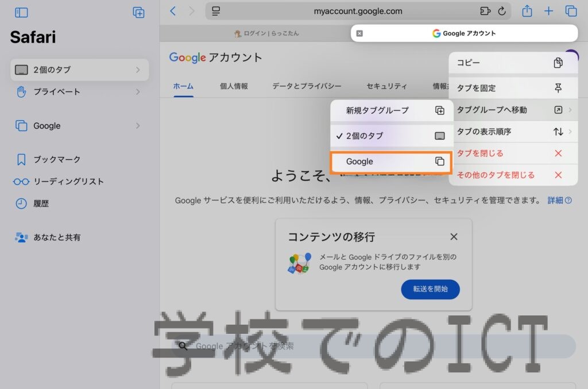Add a new tab with plus icon
The image size is (588, 389).
pyautogui.click(x=548, y=11)
